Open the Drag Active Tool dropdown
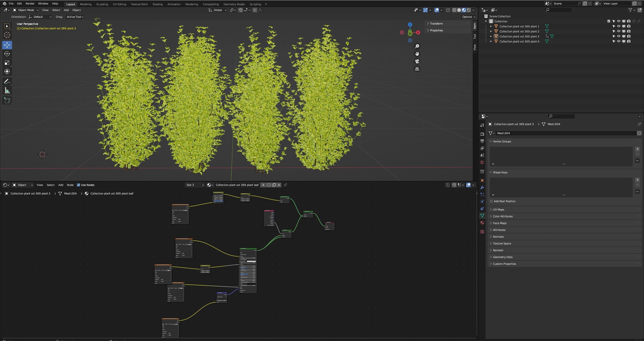 (x=74, y=17)
